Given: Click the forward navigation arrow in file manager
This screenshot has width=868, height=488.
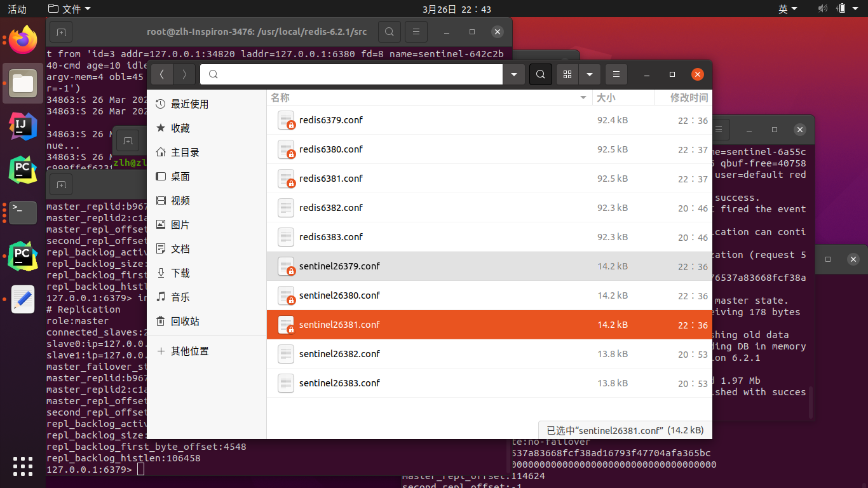Looking at the screenshot, I should [x=184, y=74].
